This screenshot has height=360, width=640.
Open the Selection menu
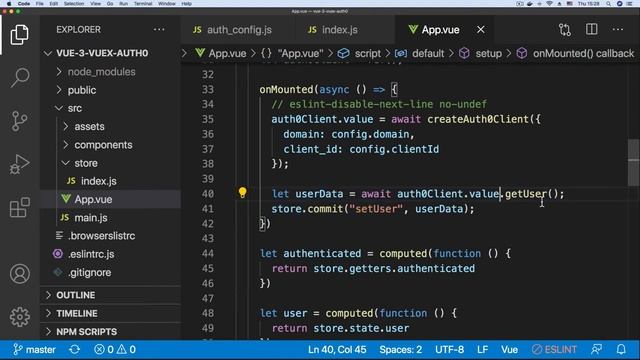[74, 3]
